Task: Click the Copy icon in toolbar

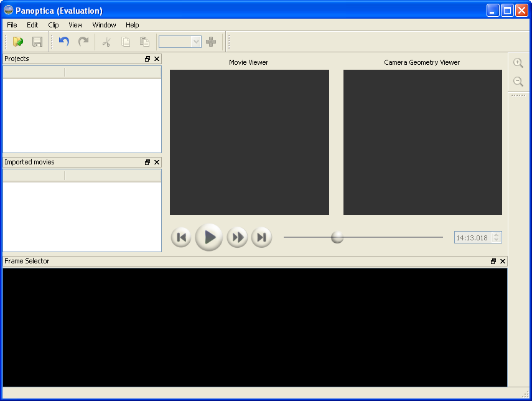Action: click(x=126, y=42)
